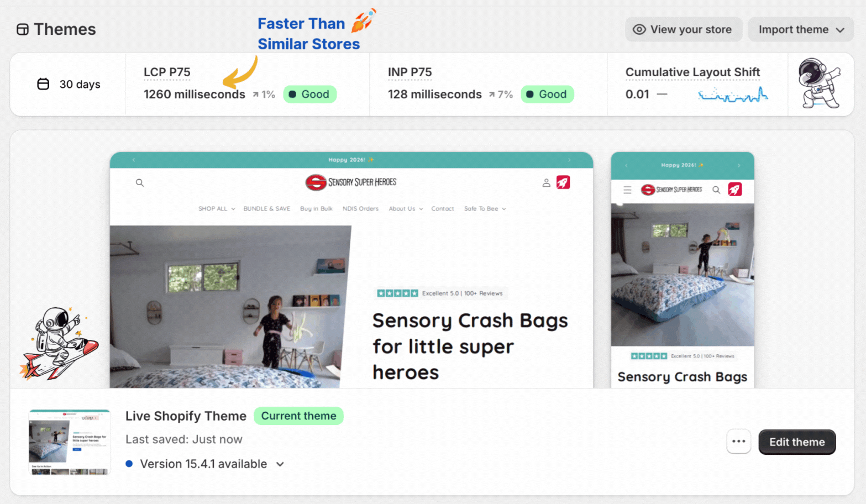Open Buy in Bulk menu item

(316, 209)
